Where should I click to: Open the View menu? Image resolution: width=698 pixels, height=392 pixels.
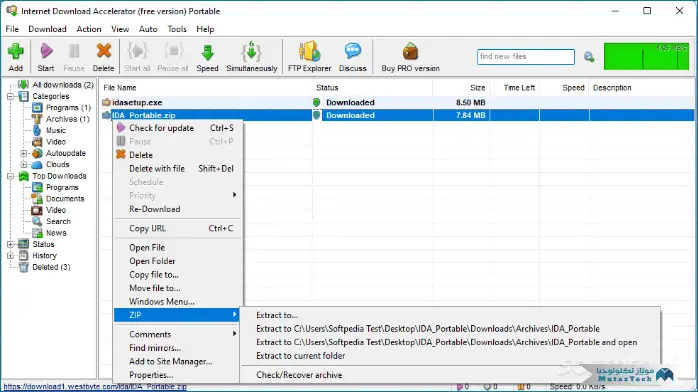(120, 29)
